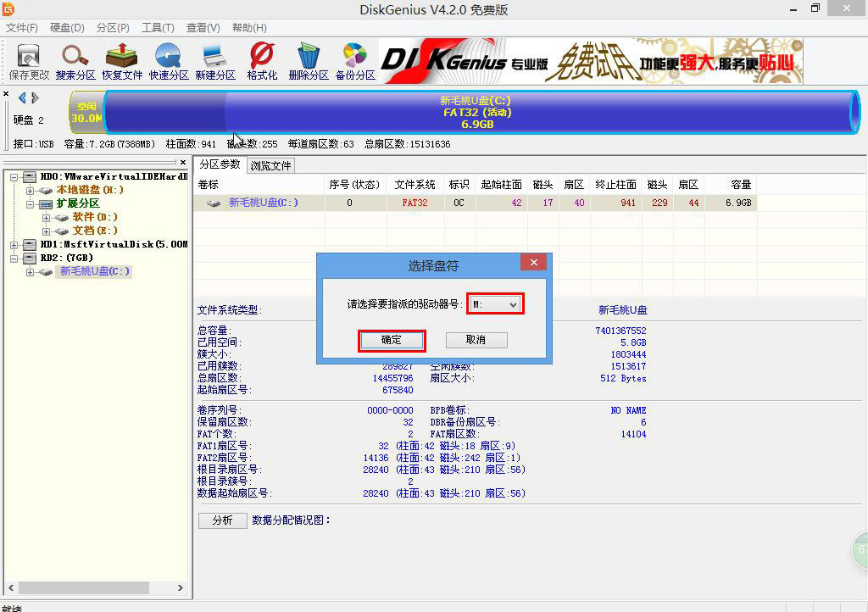Open the 分区(P) menu
The height and width of the screenshot is (612, 868).
[x=113, y=28]
